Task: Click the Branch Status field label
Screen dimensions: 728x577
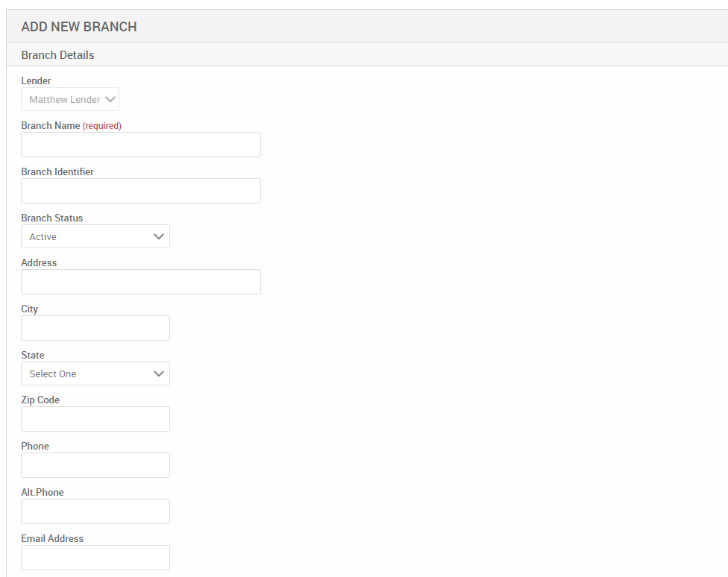Action: pyautogui.click(x=51, y=217)
